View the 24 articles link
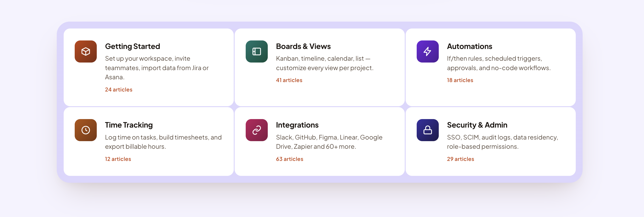 point(119,89)
